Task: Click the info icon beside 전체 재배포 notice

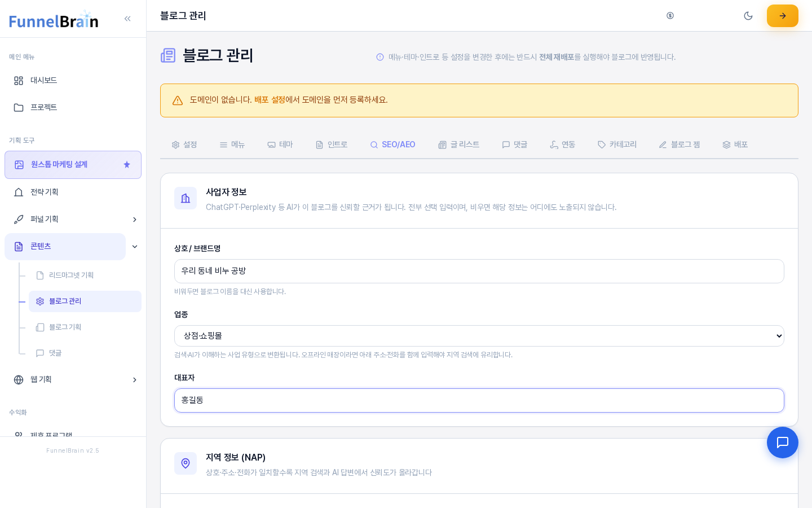Action: pyautogui.click(x=380, y=57)
